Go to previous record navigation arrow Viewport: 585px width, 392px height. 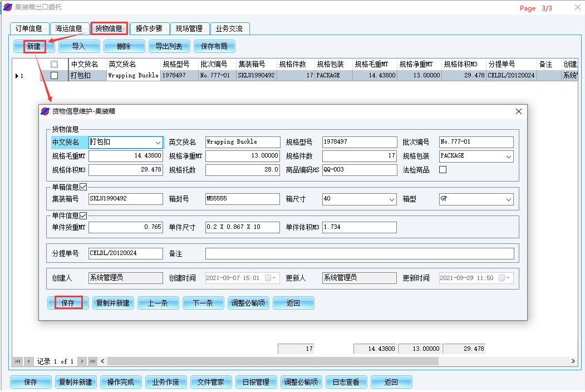pyautogui.click(x=28, y=361)
